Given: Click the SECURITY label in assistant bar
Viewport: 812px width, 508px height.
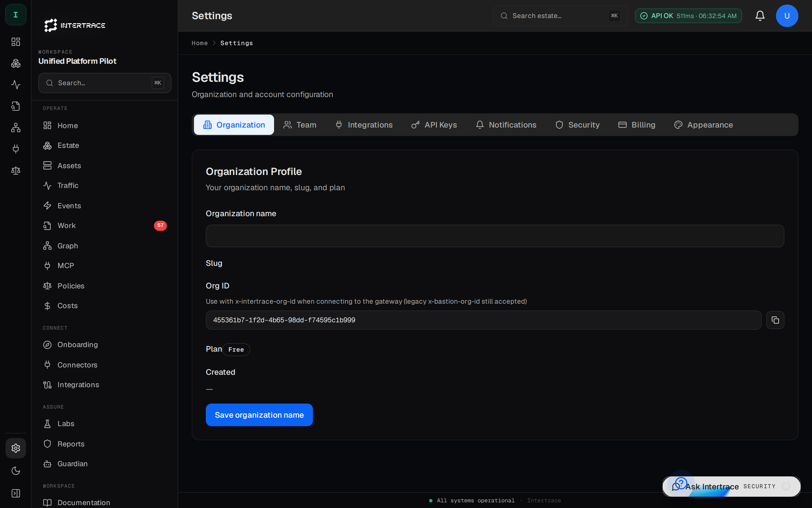Looking at the screenshot, I should coord(759,487).
